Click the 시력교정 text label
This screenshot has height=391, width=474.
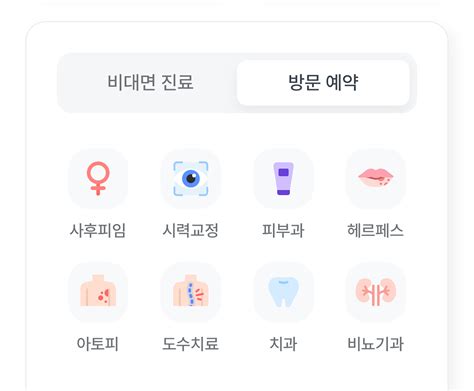[191, 230]
